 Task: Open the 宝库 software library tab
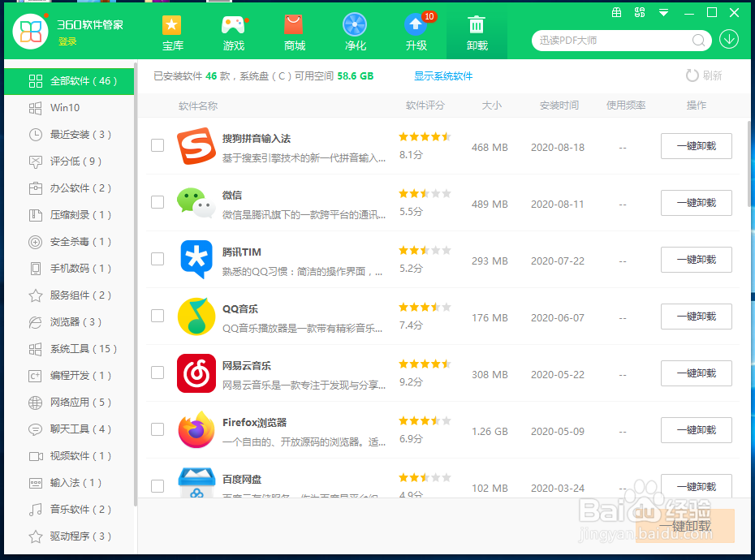(x=172, y=32)
